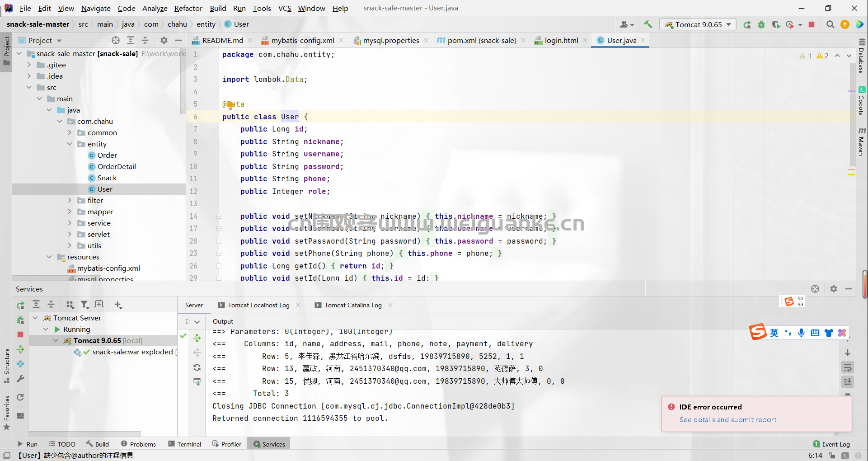The height and width of the screenshot is (461, 868).
Task: Collapse the entity package
Action: click(70, 144)
